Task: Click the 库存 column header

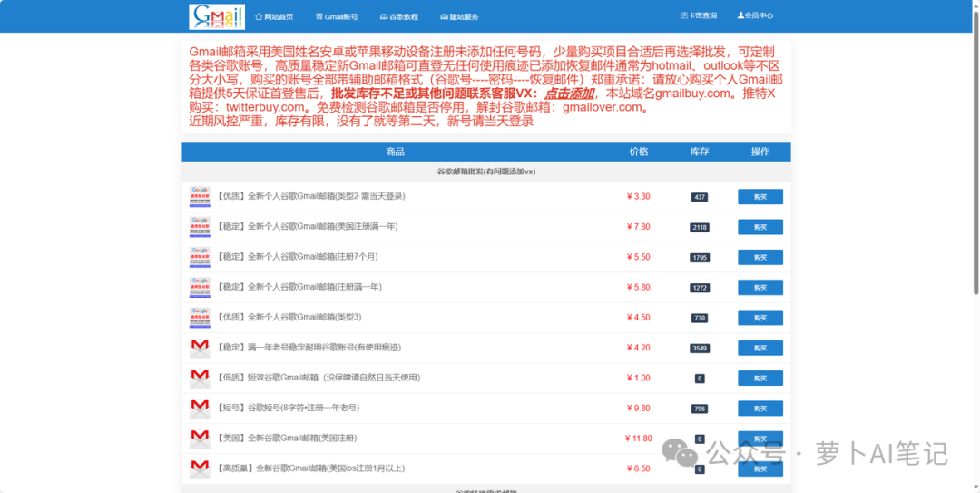Action: pyautogui.click(x=700, y=152)
